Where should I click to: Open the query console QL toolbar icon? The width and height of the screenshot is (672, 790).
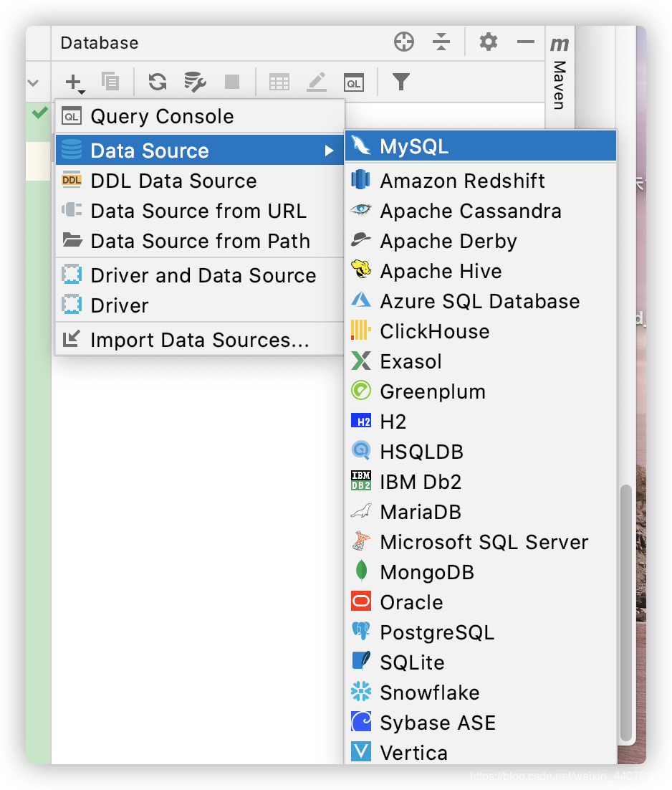(x=354, y=82)
